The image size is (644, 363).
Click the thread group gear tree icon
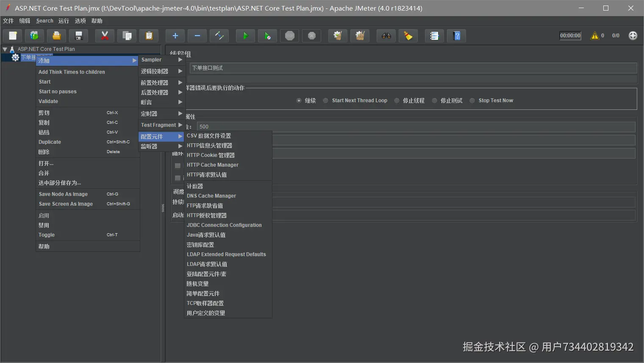[x=15, y=57]
